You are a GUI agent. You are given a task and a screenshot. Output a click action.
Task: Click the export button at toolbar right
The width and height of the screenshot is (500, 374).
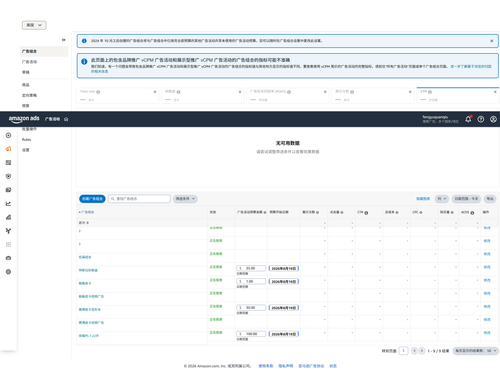[x=490, y=199]
